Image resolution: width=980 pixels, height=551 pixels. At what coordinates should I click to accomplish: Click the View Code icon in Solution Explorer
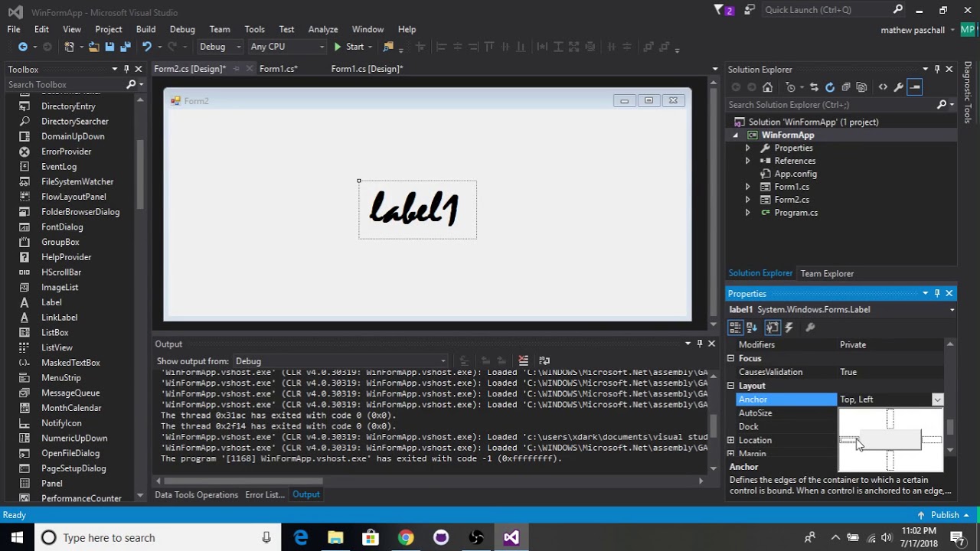coord(883,87)
